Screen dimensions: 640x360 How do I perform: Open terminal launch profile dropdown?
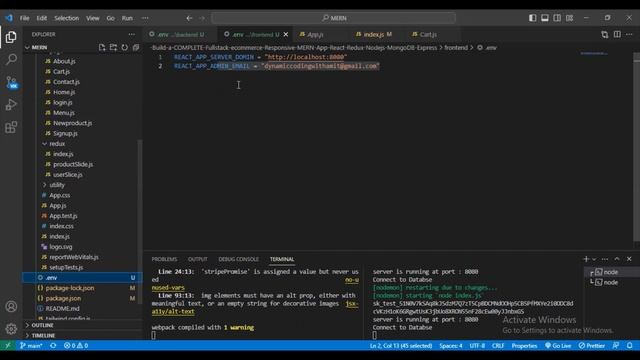tap(594, 259)
